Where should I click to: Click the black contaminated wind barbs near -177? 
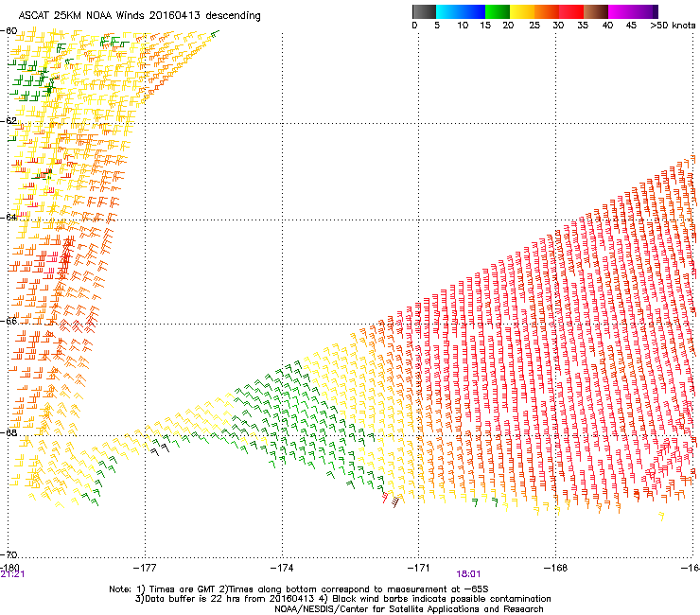(x=160, y=449)
